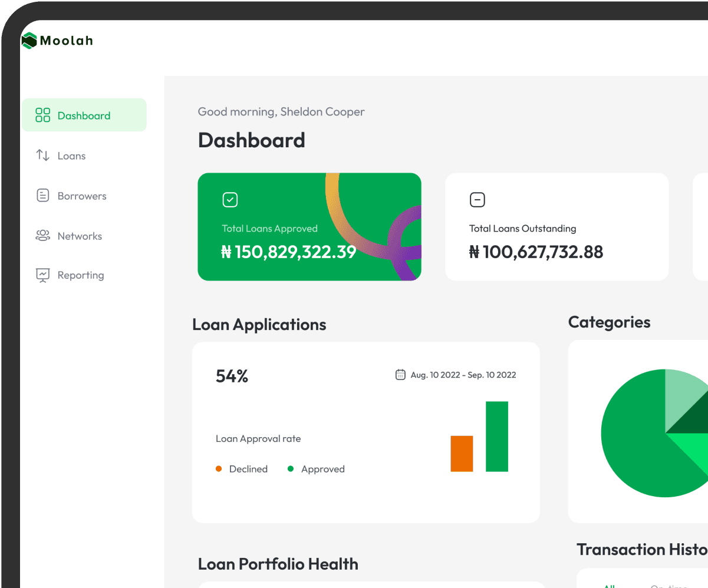Click the ₦ 100,627,732.88 amount
The image size is (708, 588).
(536, 252)
